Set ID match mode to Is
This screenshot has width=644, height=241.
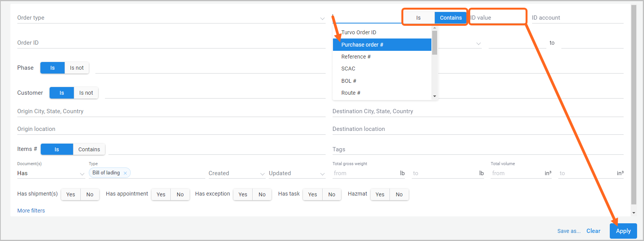pyautogui.click(x=419, y=18)
